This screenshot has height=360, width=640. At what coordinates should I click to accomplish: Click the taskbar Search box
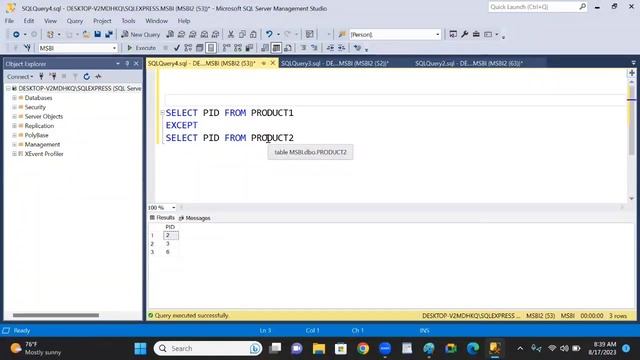(x=208, y=349)
